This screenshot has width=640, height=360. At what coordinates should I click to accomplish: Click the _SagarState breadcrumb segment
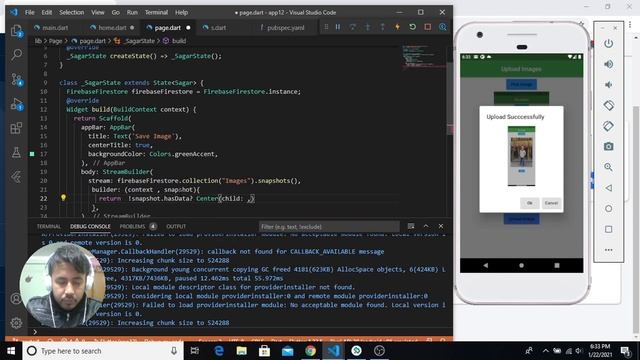135,41
